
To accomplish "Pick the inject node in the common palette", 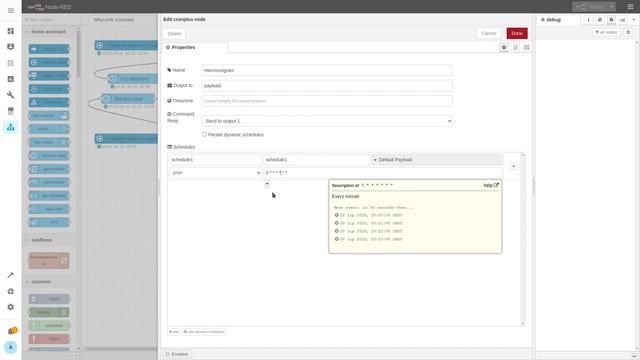I will 49,299.
